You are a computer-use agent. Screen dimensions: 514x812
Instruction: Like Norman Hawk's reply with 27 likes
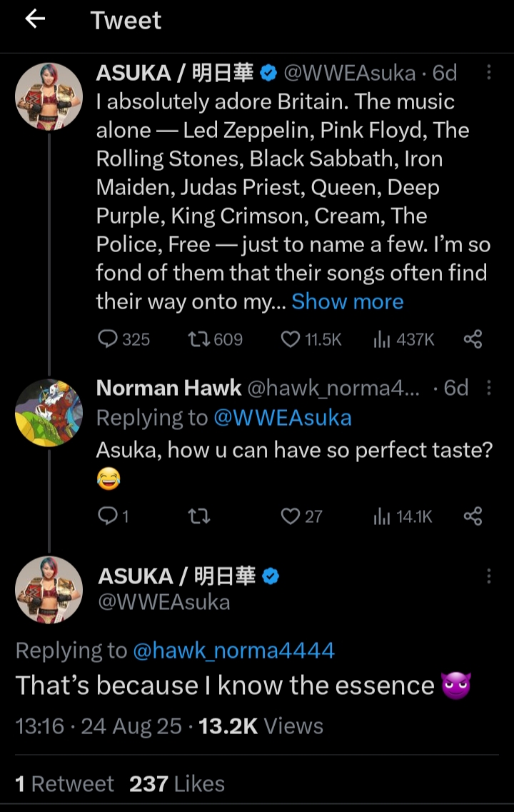[290, 516]
